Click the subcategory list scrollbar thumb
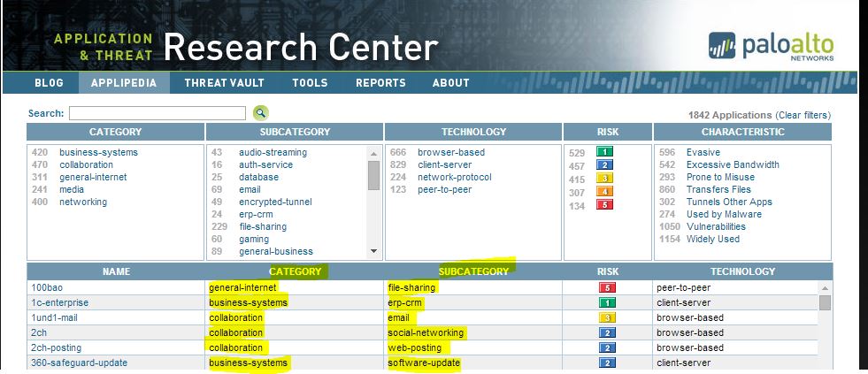Image resolution: width=868 pixels, height=374 pixels. click(x=373, y=175)
